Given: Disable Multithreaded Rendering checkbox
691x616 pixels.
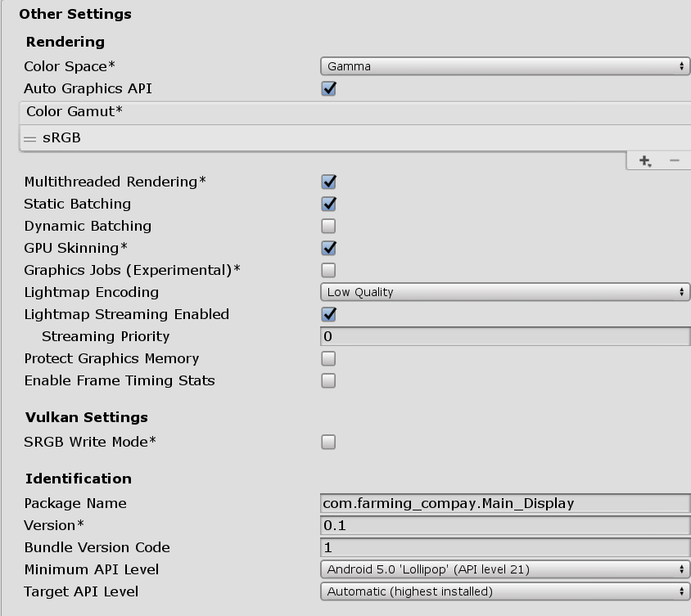Looking at the screenshot, I should 329,182.
